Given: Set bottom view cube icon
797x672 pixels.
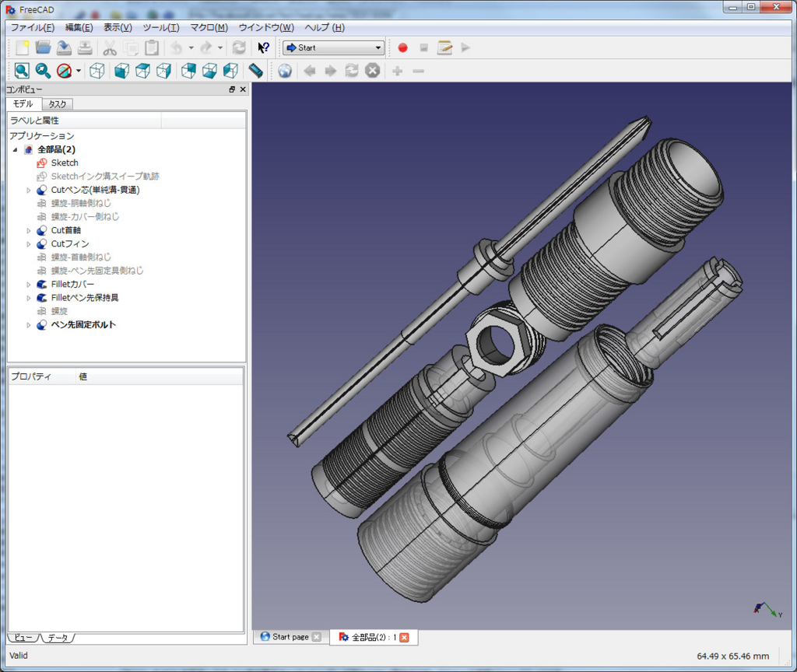Looking at the screenshot, I should (209, 71).
